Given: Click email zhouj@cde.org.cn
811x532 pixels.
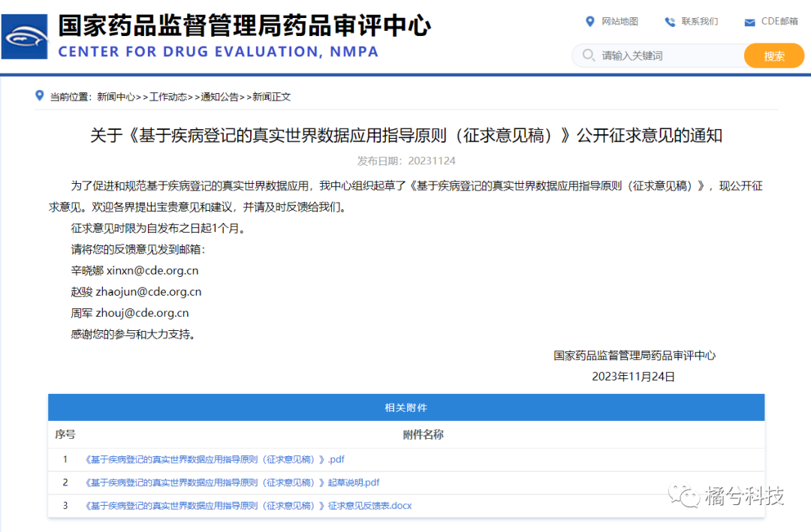Looking at the screenshot, I should coord(142,313).
